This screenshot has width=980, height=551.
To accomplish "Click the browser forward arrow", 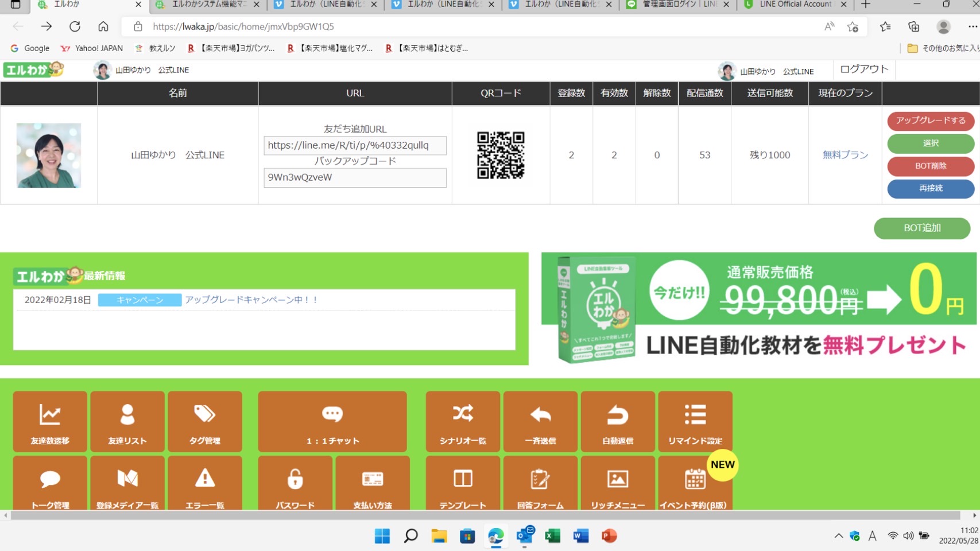I will [x=47, y=26].
